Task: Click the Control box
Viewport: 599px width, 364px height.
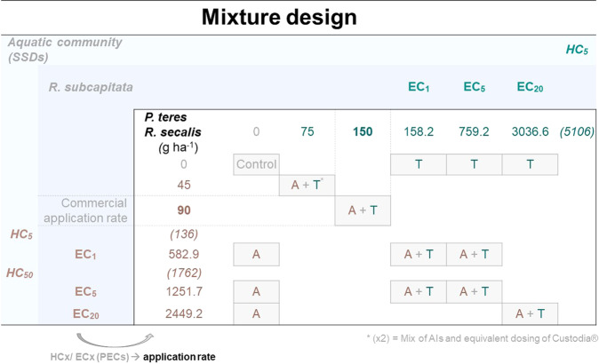Action: pos(256,164)
